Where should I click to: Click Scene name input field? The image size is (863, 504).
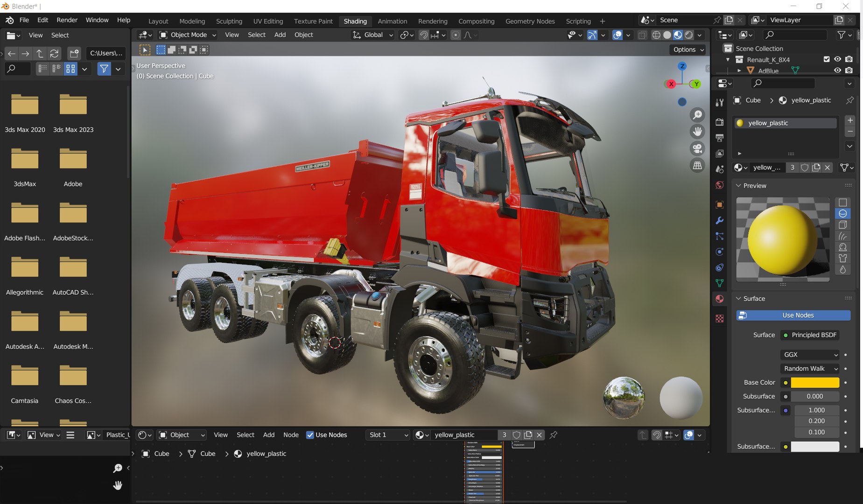click(x=684, y=20)
